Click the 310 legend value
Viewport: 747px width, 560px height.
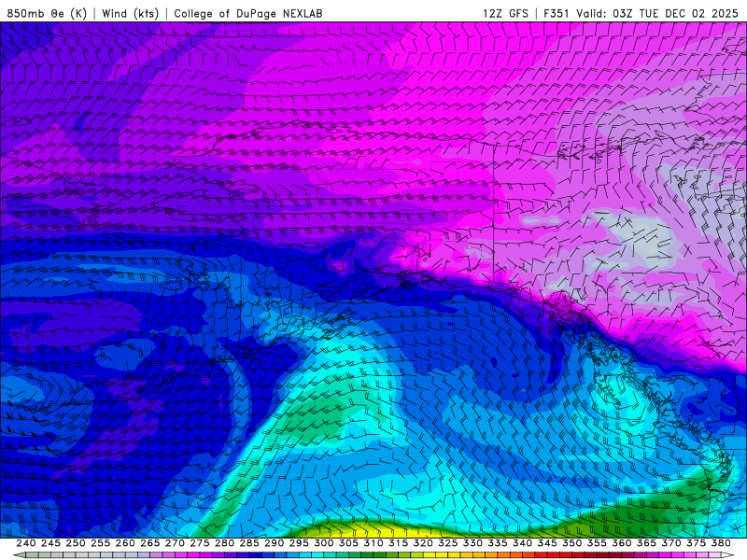373,543
